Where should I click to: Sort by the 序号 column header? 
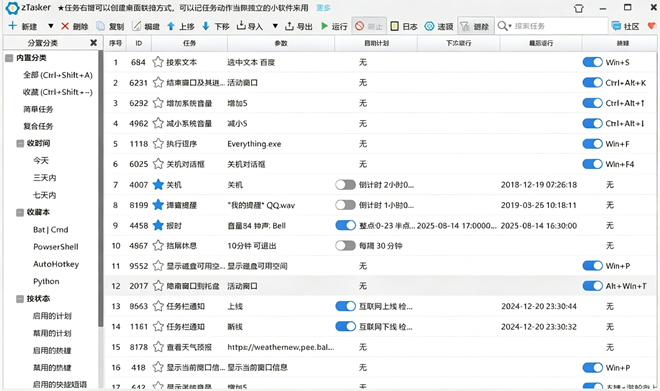(115, 43)
